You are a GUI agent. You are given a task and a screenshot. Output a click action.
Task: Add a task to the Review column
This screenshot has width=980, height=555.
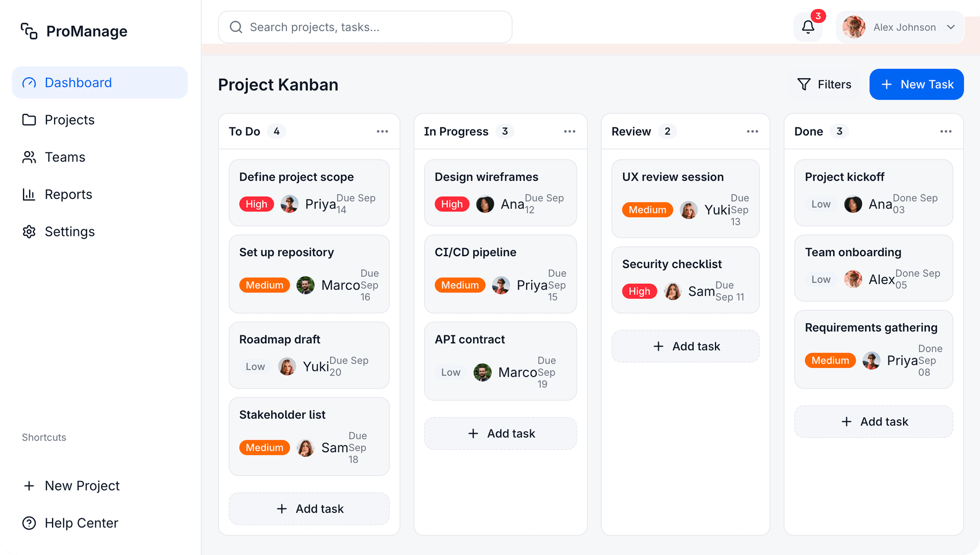[685, 346]
